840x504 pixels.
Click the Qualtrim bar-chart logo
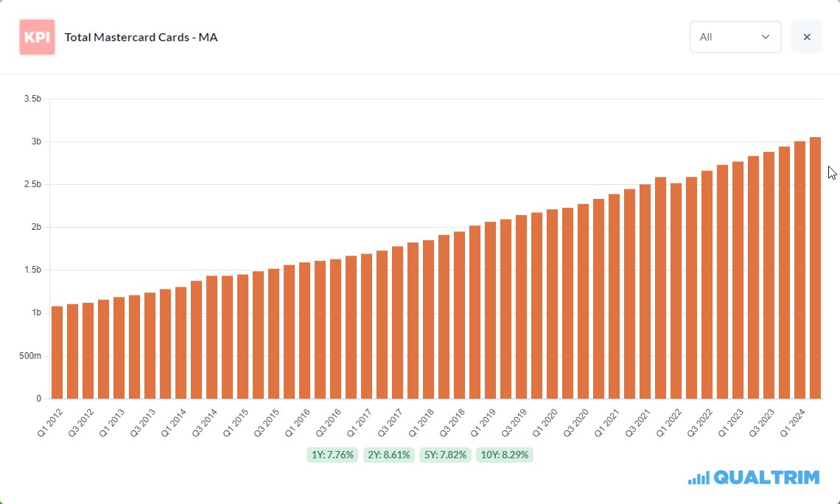coord(699,477)
